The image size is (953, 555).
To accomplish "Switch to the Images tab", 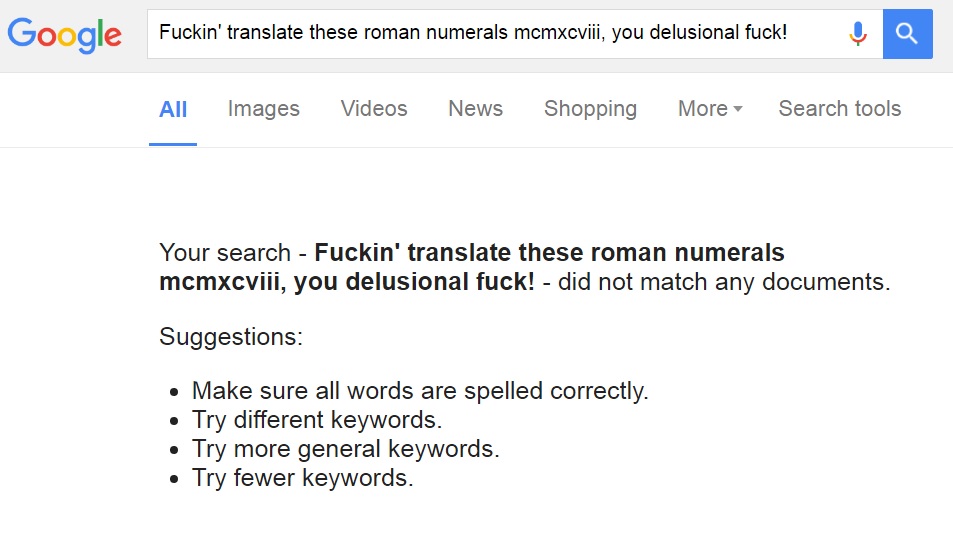I will coord(264,109).
